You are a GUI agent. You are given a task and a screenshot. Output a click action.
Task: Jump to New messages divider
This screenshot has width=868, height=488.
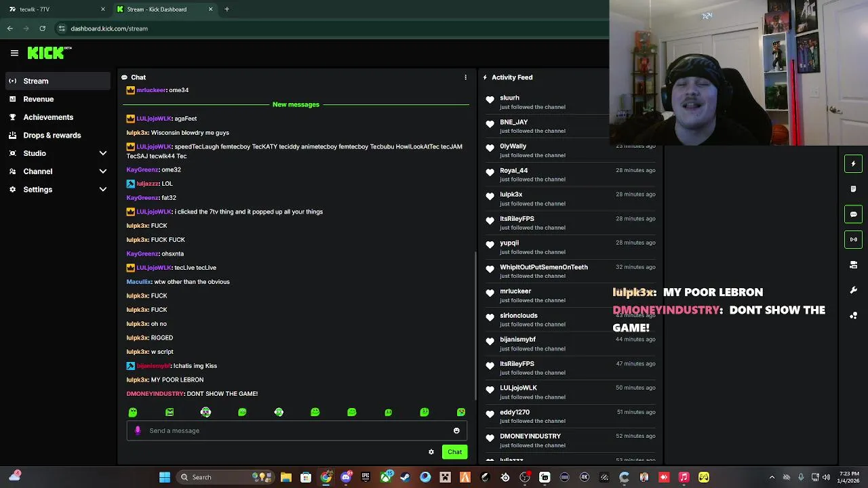(x=296, y=104)
